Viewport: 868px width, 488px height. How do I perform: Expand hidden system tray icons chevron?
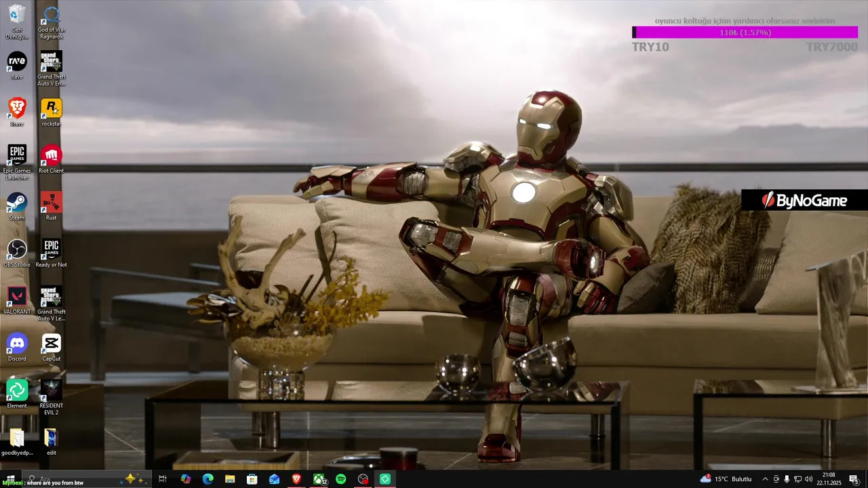click(766, 479)
